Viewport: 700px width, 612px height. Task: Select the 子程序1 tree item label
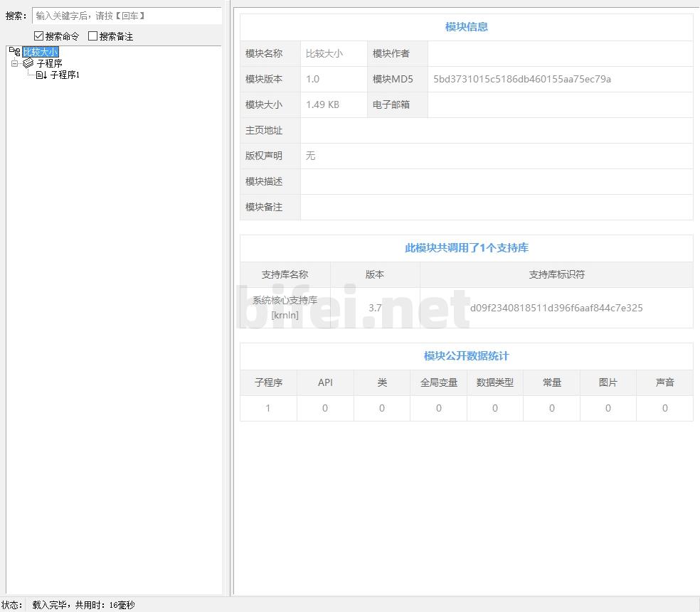point(65,75)
